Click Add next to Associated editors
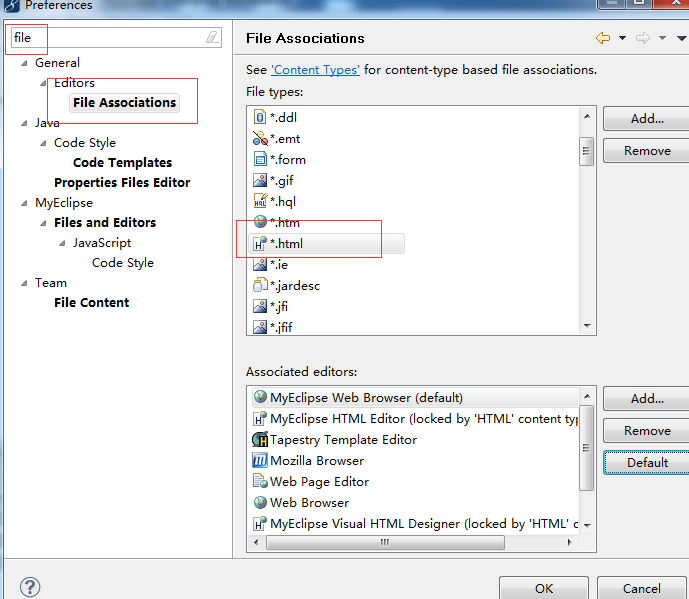This screenshot has width=689, height=599. tap(646, 399)
